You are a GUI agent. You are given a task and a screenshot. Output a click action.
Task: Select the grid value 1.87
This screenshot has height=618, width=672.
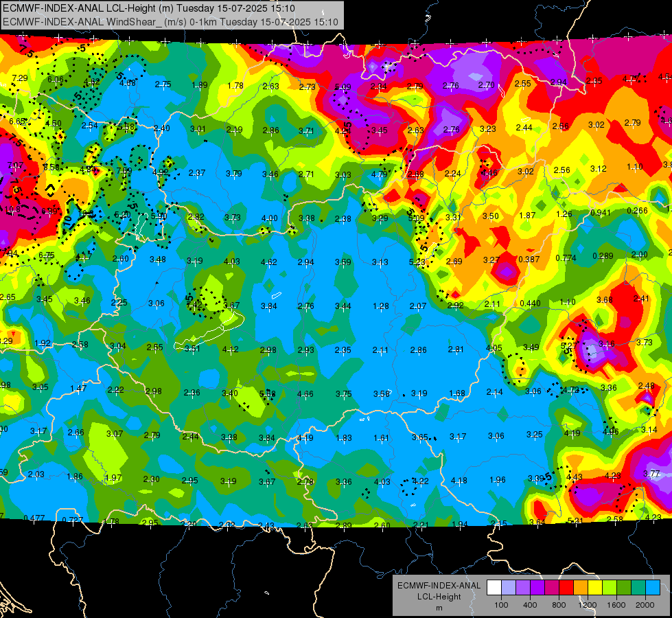coord(527,216)
